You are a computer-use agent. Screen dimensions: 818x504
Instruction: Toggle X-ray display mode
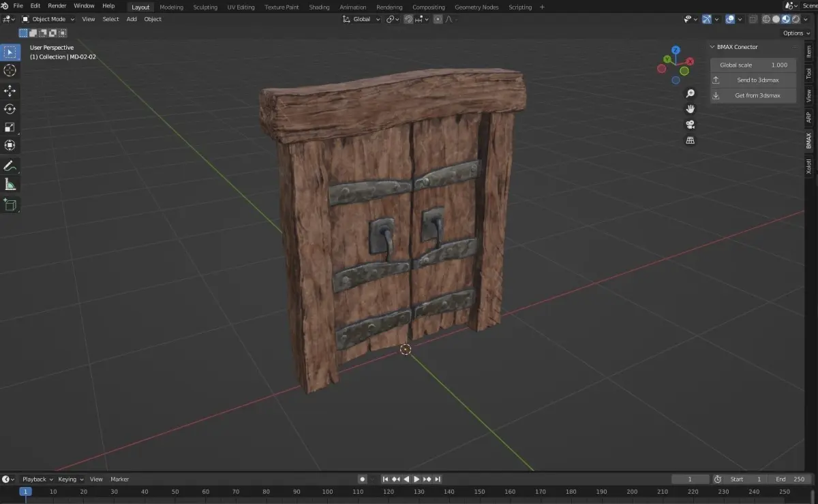(x=751, y=19)
